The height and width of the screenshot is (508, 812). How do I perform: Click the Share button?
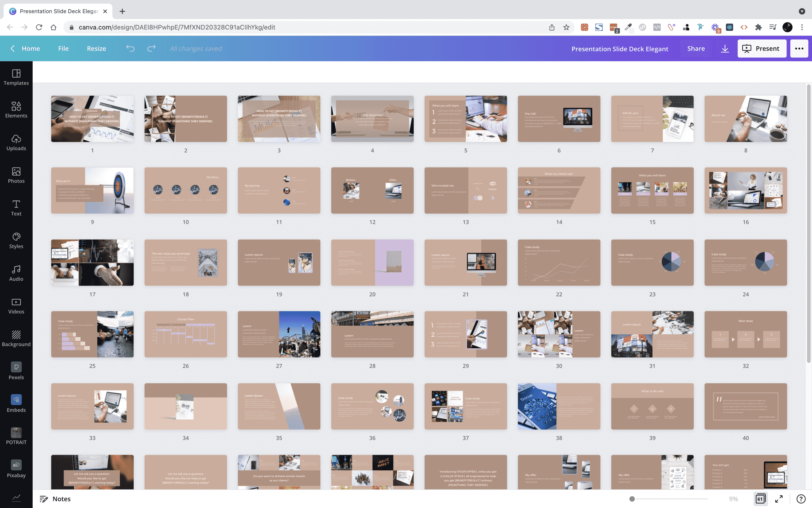(696, 48)
